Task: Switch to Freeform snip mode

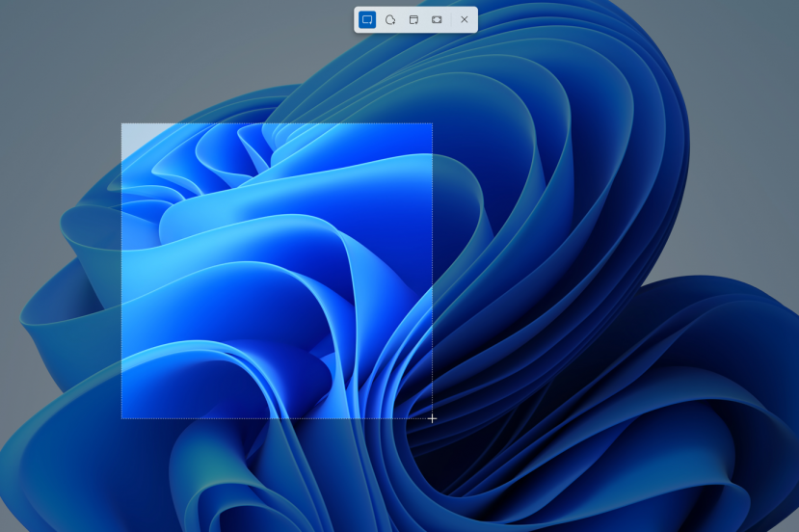Action: [x=390, y=19]
